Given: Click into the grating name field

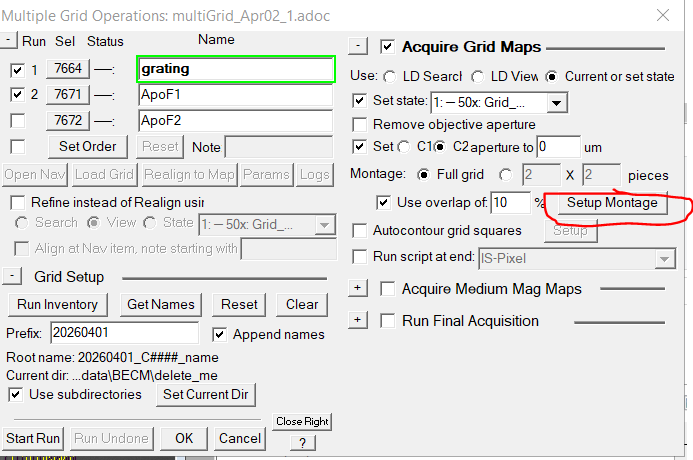Looking at the screenshot, I should [236, 69].
